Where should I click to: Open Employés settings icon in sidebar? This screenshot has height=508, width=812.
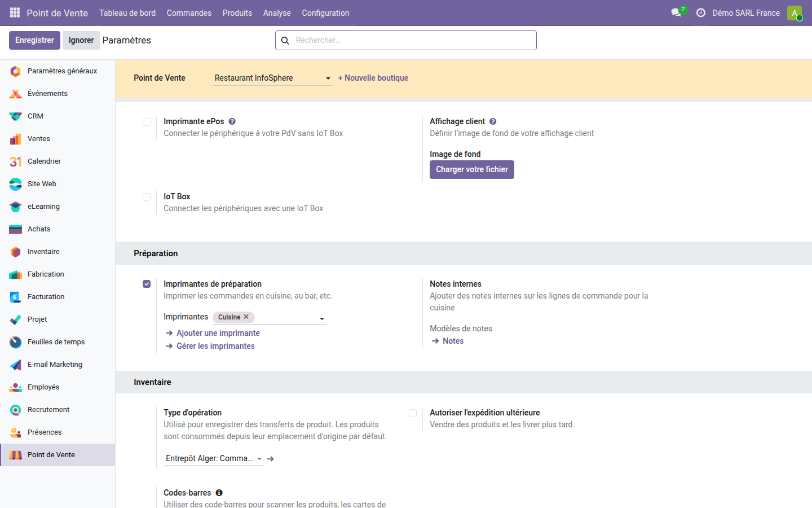(16, 387)
